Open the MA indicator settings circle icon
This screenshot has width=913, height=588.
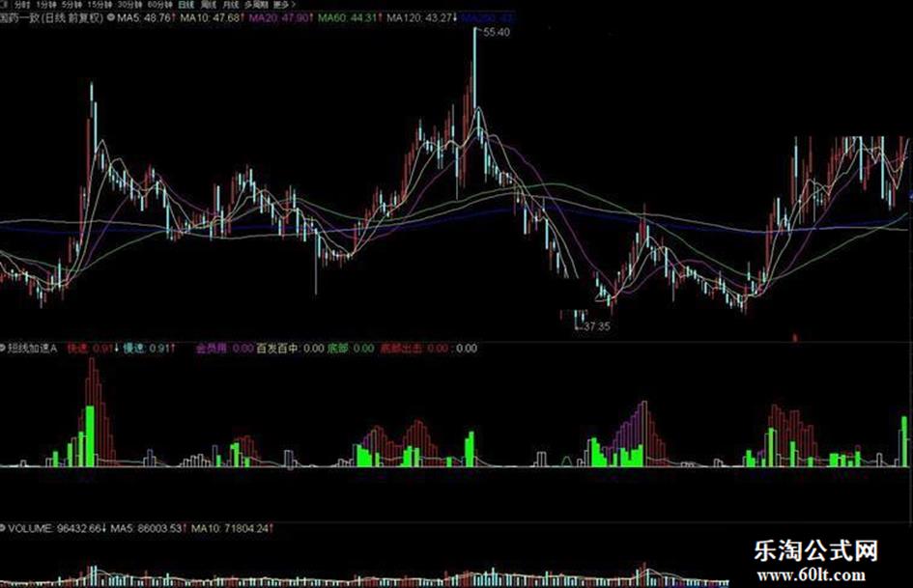click(x=111, y=17)
